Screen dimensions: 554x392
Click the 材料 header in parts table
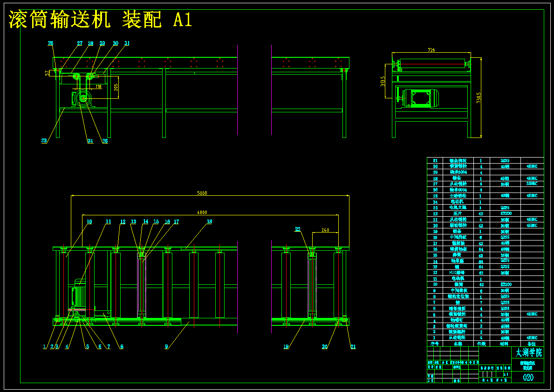[x=505, y=344]
